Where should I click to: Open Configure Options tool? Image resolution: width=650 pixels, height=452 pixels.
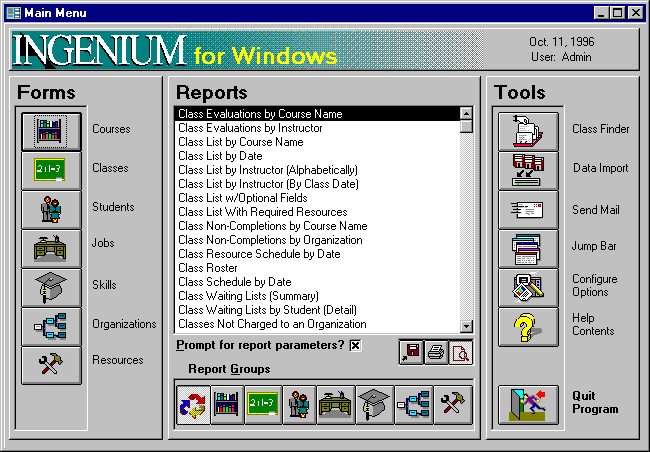[x=528, y=287]
